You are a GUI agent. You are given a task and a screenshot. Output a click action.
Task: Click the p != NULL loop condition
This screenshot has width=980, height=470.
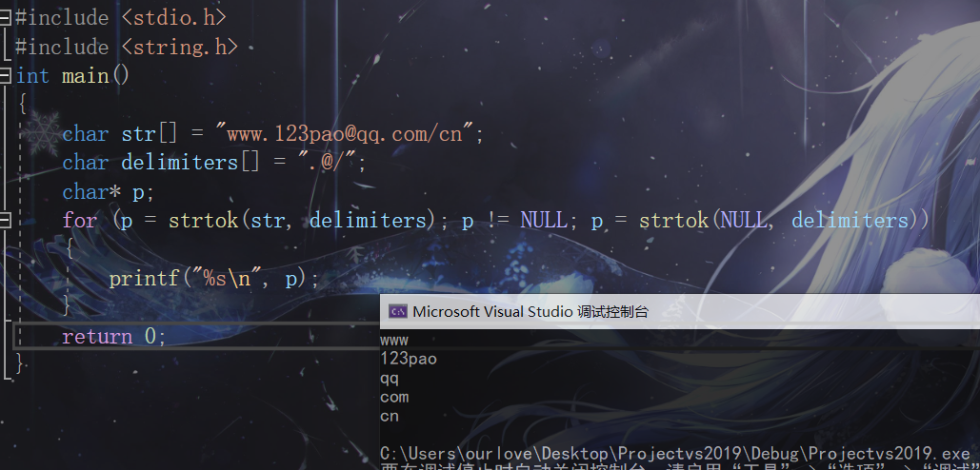point(514,221)
